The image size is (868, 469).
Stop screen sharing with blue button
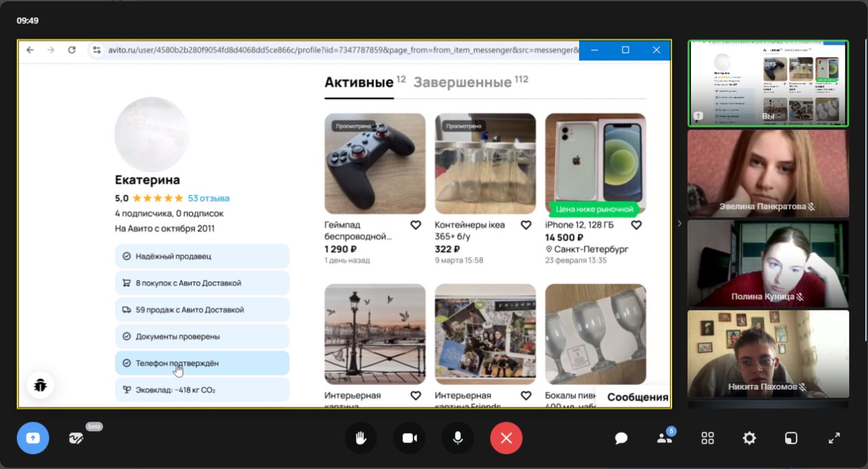(33, 438)
